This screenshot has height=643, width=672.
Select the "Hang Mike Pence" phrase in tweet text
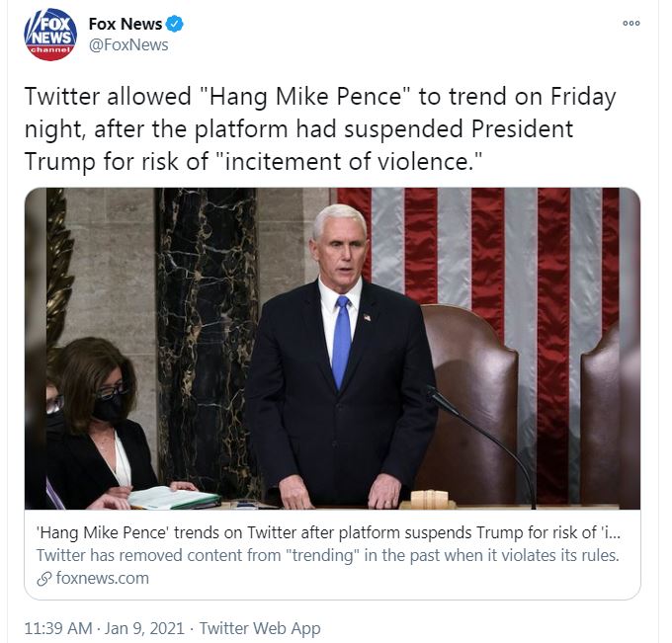point(306,96)
